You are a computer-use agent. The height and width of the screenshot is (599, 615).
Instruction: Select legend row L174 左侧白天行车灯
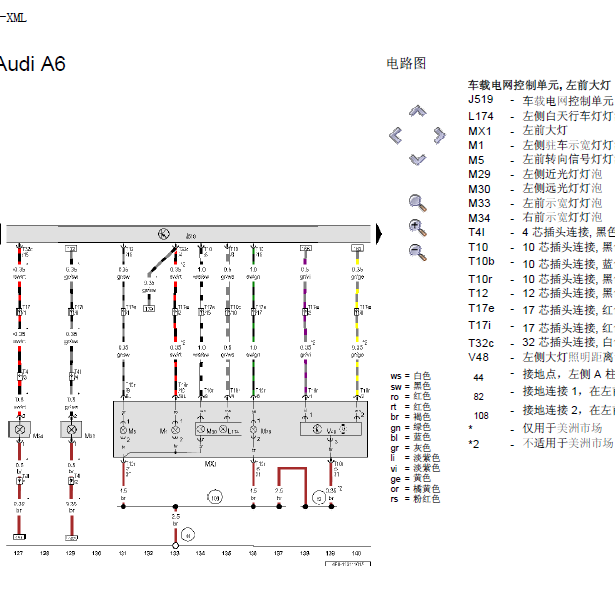coord(540,116)
